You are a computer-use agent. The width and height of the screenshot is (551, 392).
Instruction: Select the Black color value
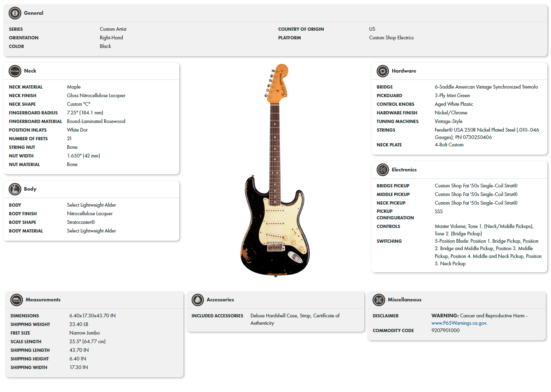105,46
